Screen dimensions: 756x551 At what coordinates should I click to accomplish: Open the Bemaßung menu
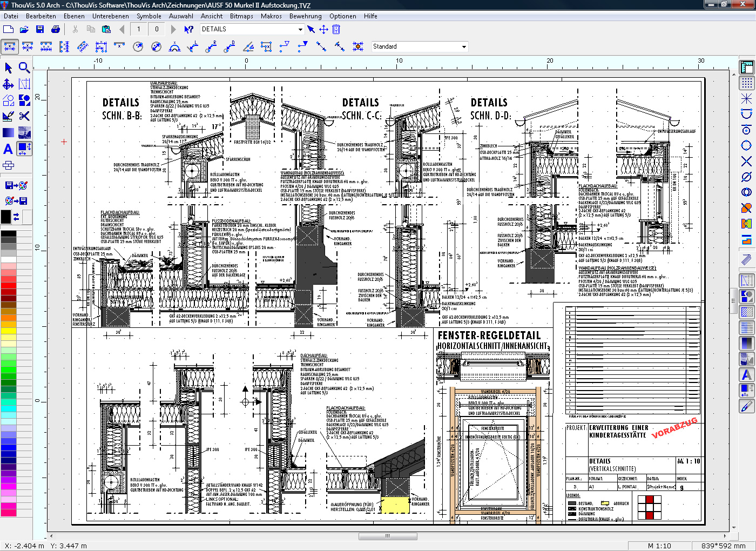click(305, 16)
